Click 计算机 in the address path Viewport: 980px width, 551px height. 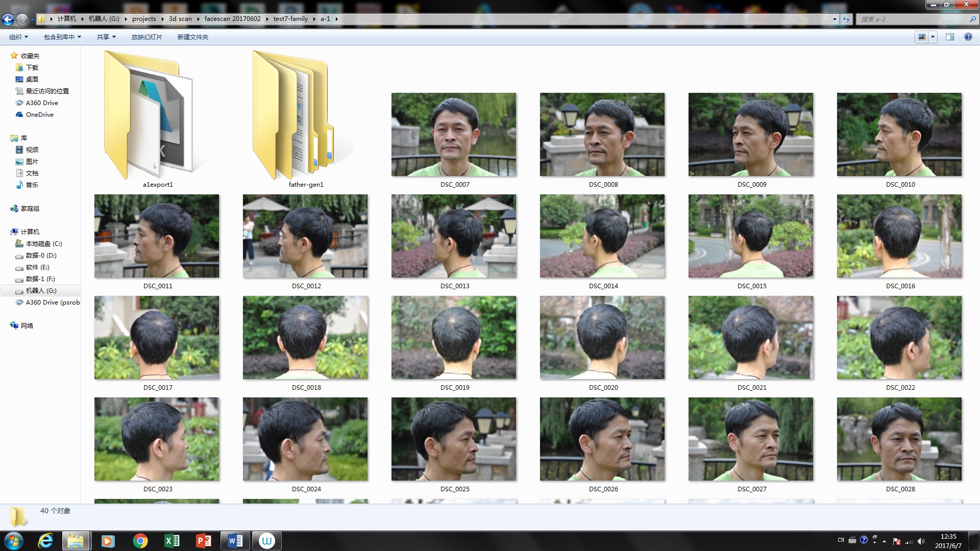point(66,19)
